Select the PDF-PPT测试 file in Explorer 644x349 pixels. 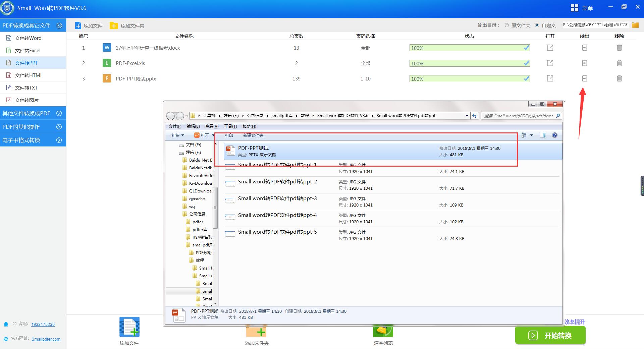(x=393, y=151)
